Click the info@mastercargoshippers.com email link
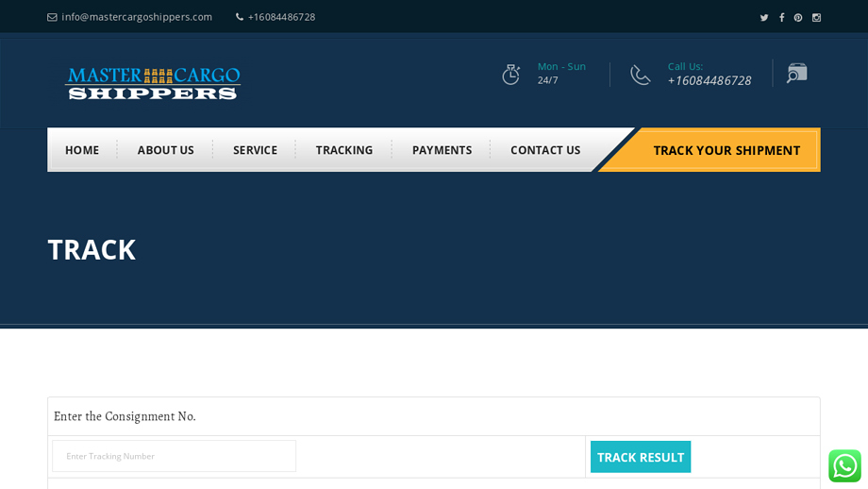Image resolution: width=868 pixels, height=489 pixels. click(x=136, y=17)
